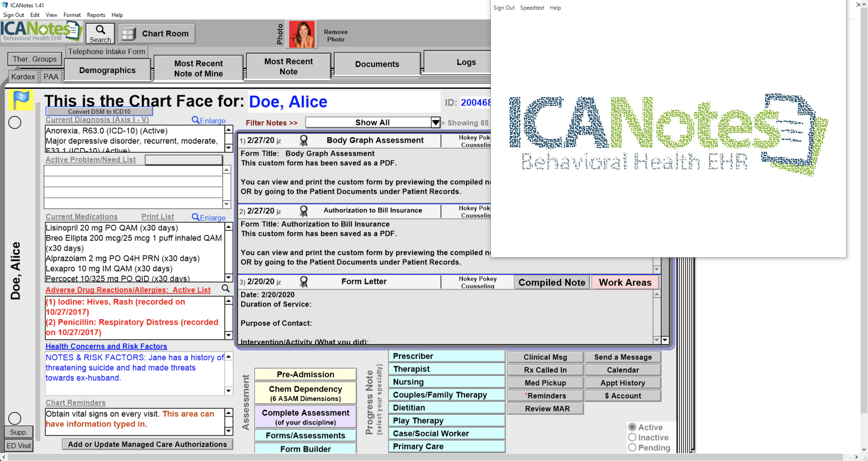868x461 pixels.
Task: Open the Active Problem/Need List dropdown field
Action: click(x=184, y=160)
